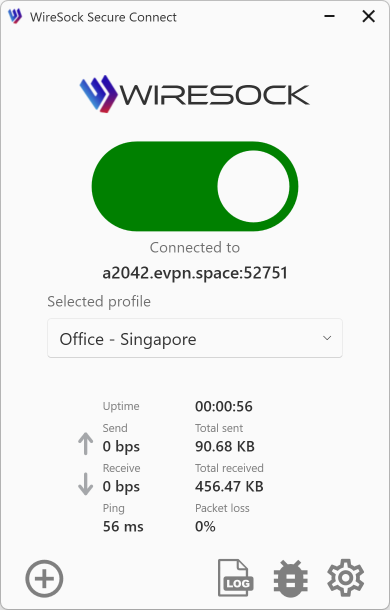The height and width of the screenshot is (610, 390).
Task: Click the add profile plus icon
Action: [44, 578]
